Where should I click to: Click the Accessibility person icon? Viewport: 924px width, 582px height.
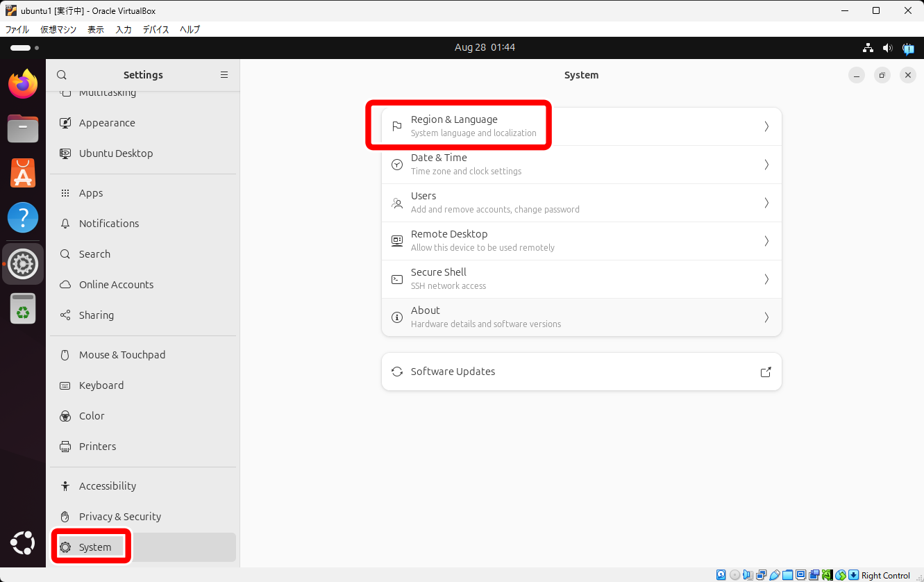65,486
